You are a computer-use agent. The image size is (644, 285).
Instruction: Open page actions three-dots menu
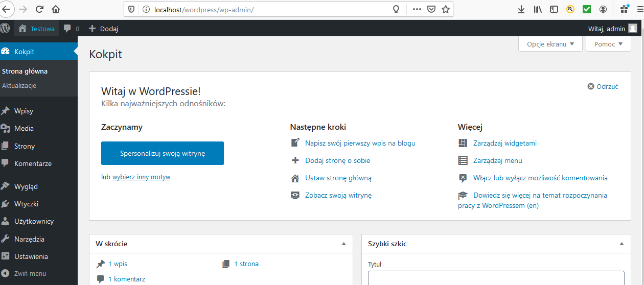click(x=417, y=9)
